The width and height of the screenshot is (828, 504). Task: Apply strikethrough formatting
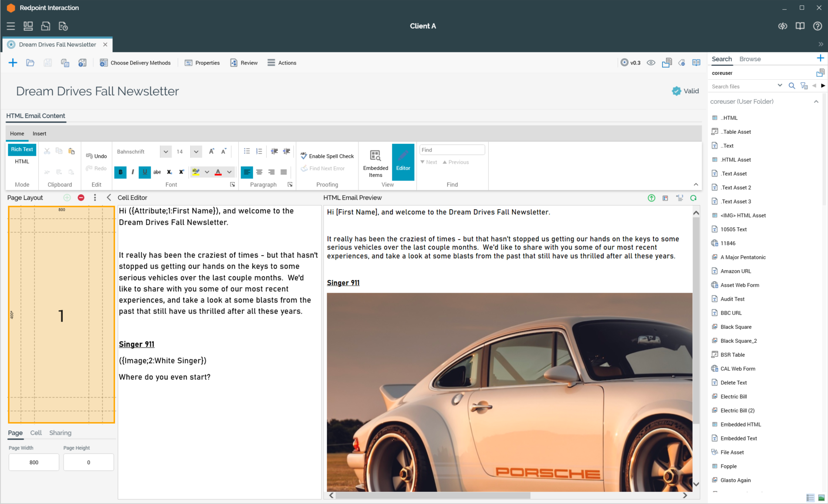coord(157,172)
